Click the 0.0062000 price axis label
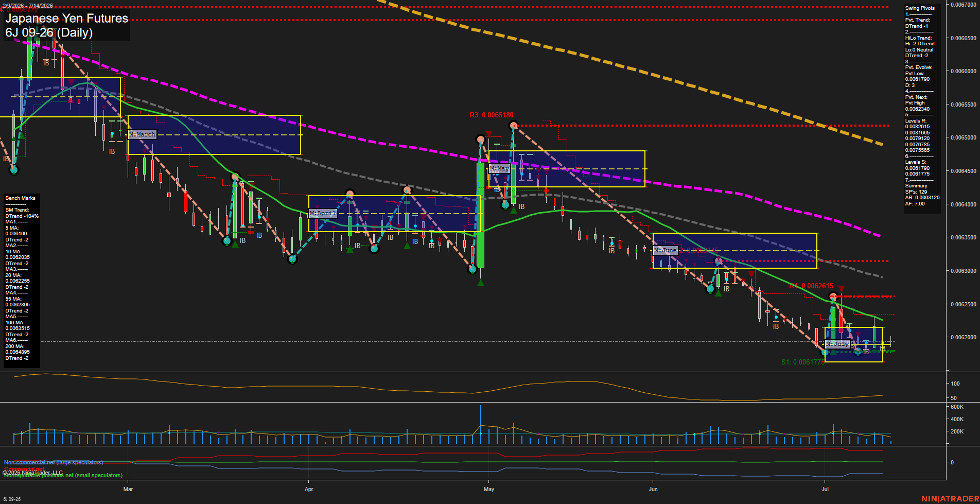Screen dimensions: 980x504 click(x=964, y=338)
